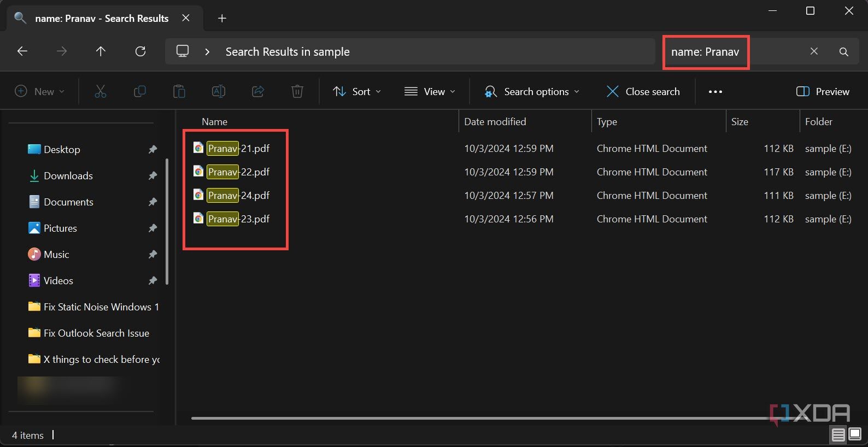Click pin icon beside Videos
The width and height of the screenshot is (868, 447).
coord(153,281)
